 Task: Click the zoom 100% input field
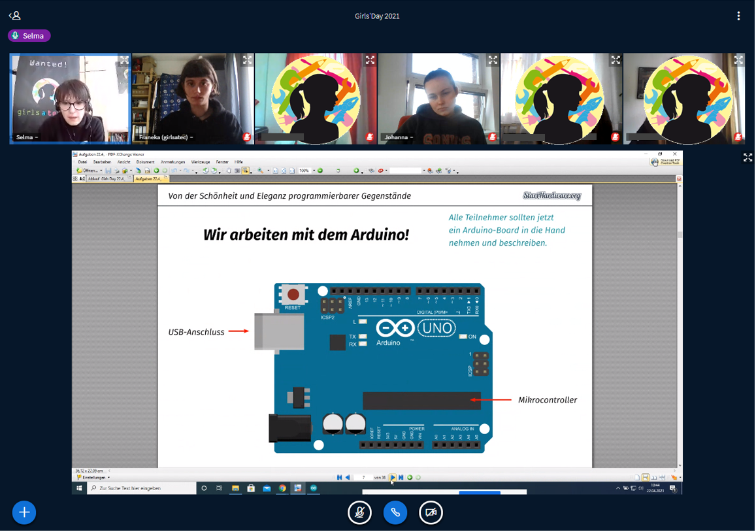[304, 171]
